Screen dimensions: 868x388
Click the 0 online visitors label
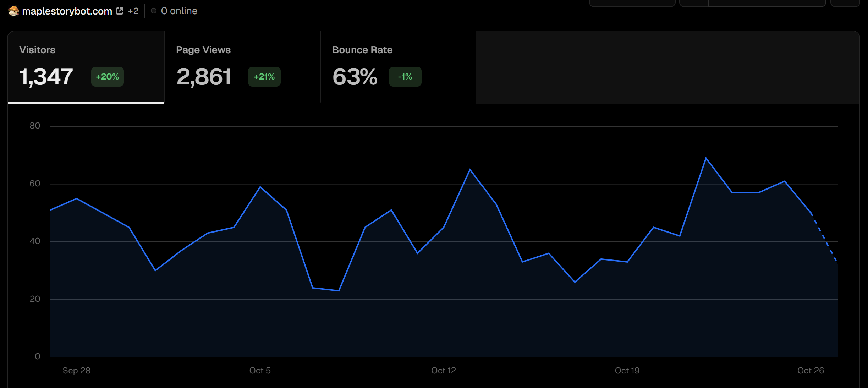179,11
